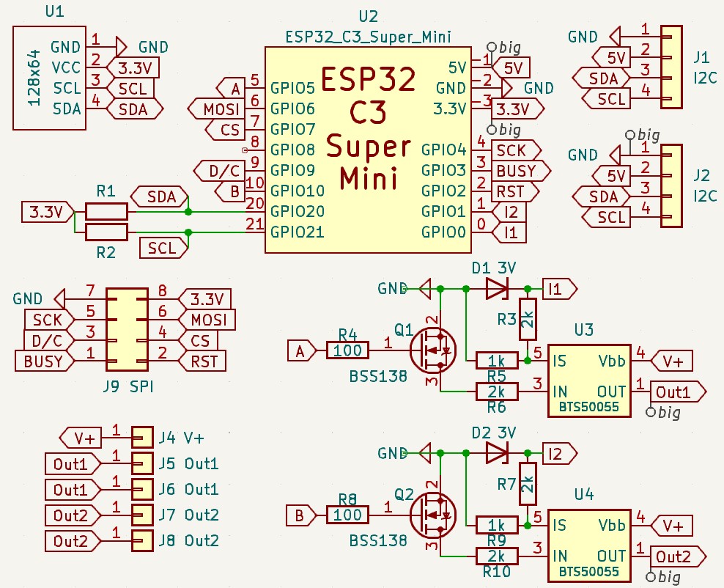Image resolution: width=724 pixels, height=588 pixels.
Task: Click the B input label before R8
Action: [302, 515]
